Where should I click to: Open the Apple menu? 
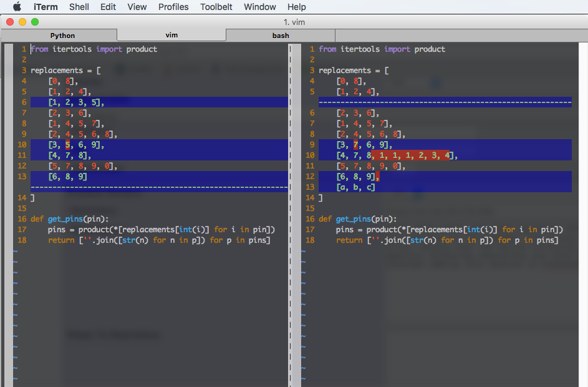coord(17,7)
